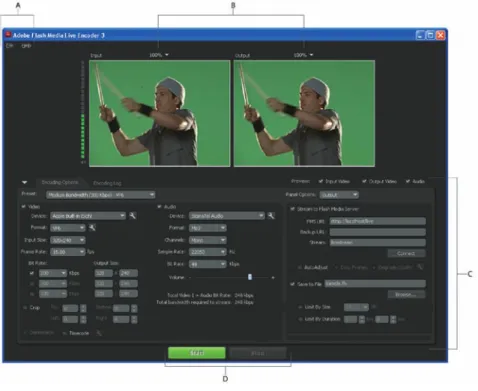The height and width of the screenshot is (391, 478).
Task: Enable the Crop checkbox
Action: tap(25, 307)
